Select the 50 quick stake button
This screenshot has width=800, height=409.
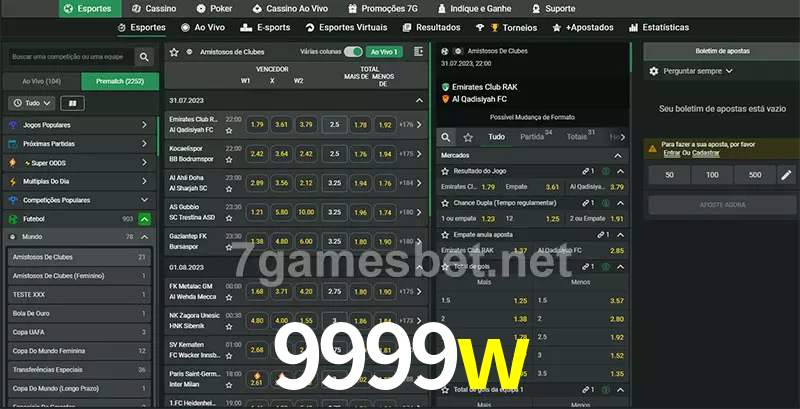tap(669, 175)
